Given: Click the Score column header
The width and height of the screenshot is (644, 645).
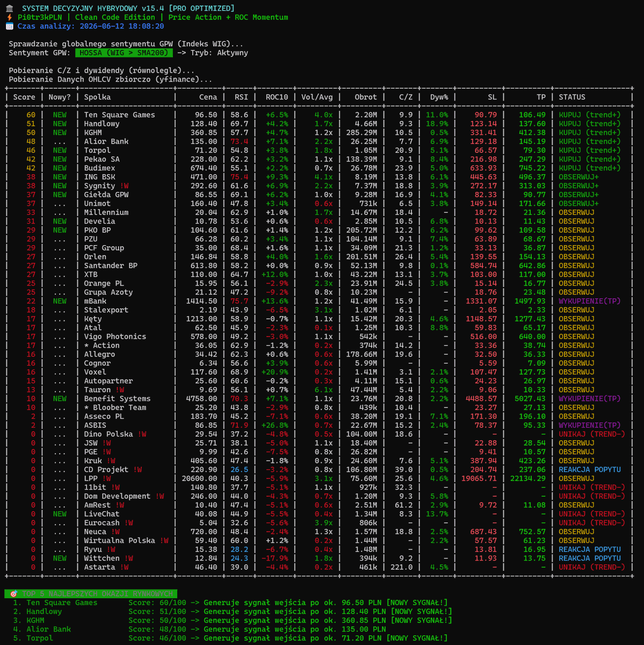Looking at the screenshot, I should [x=24, y=97].
